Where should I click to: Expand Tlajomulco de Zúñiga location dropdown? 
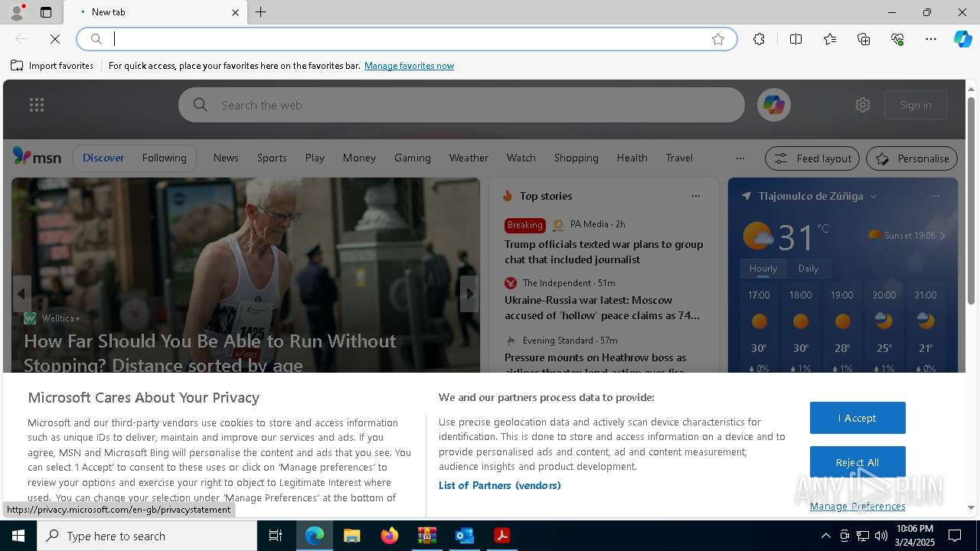coord(874,196)
